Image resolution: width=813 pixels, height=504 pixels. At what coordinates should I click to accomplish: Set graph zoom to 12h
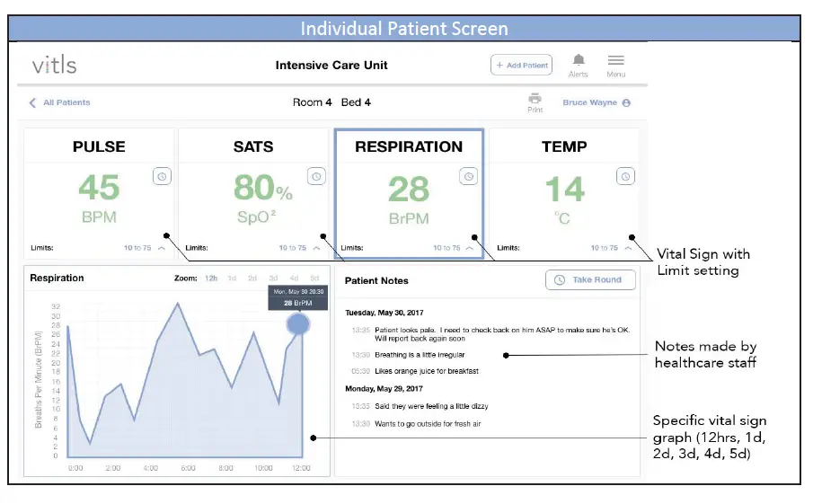[x=211, y=278]
